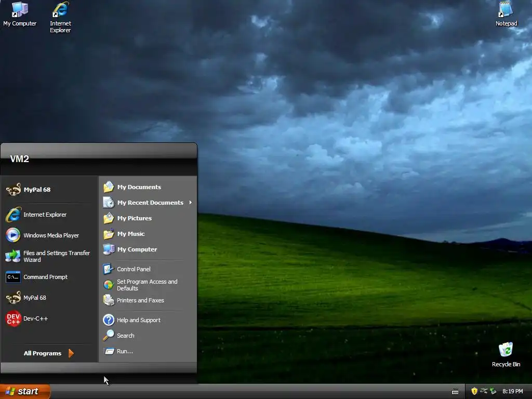This screenshot has width=532, height=399.
Task: Click the Safely Remove Hardware tray icon
Action: (x=493, y=391)
